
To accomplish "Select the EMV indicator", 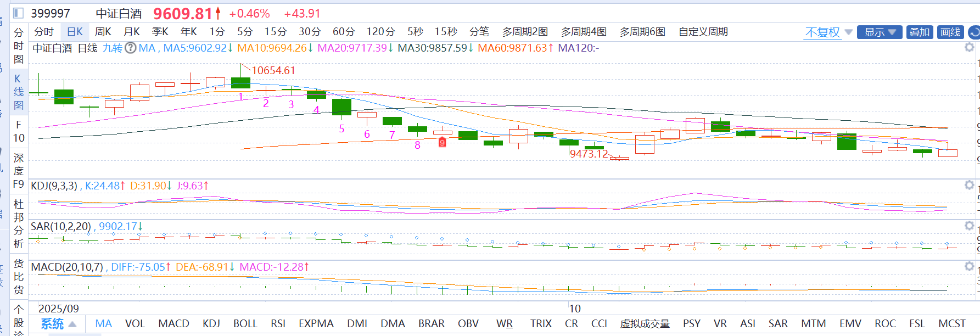I will [x=850, y=324].
